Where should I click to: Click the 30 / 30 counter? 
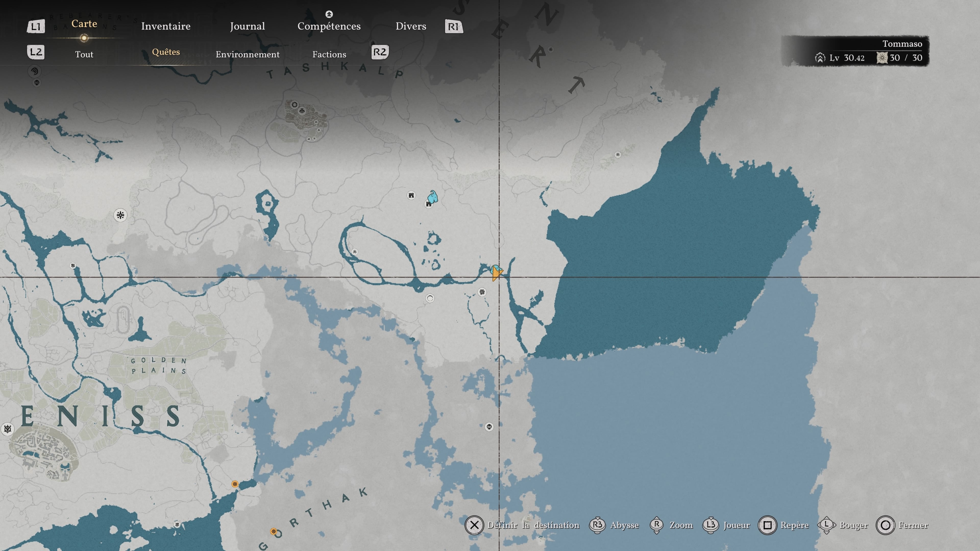(906, 58)
